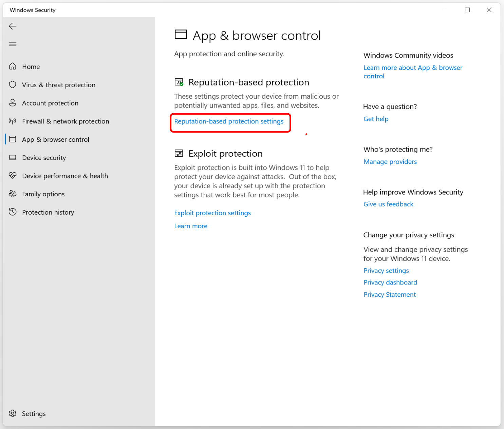Click the Firewall antenna icon
This screenshot has height=429, width=504.
point(13,121)
